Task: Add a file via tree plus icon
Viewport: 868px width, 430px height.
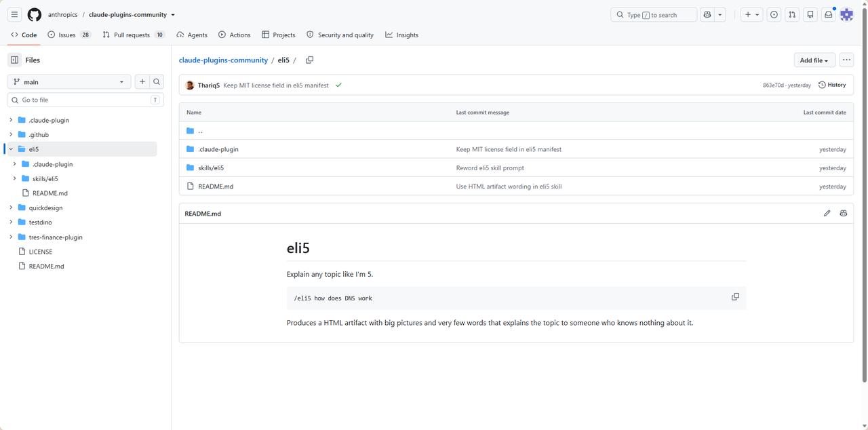Action: [x=142, y=81]
